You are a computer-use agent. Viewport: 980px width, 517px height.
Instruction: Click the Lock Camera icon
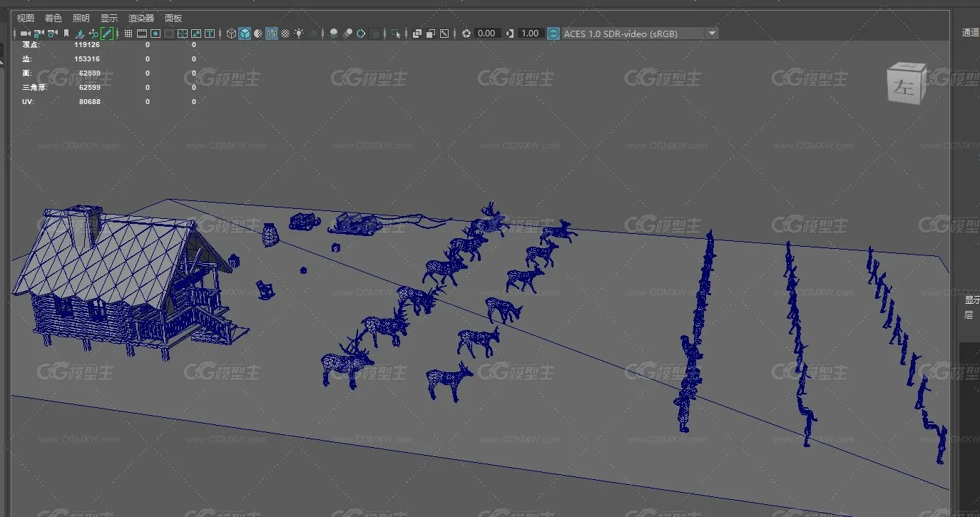[38, 34]
